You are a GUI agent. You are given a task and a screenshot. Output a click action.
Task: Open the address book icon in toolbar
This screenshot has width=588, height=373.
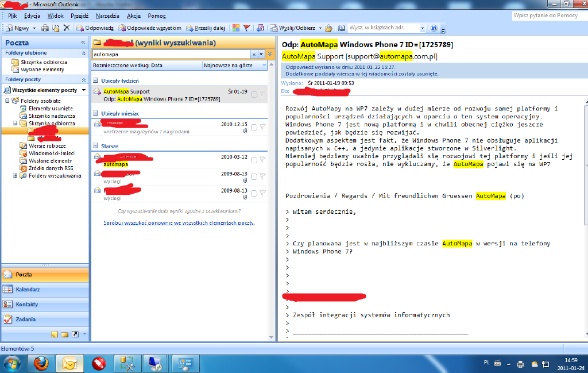click(342, 28)
